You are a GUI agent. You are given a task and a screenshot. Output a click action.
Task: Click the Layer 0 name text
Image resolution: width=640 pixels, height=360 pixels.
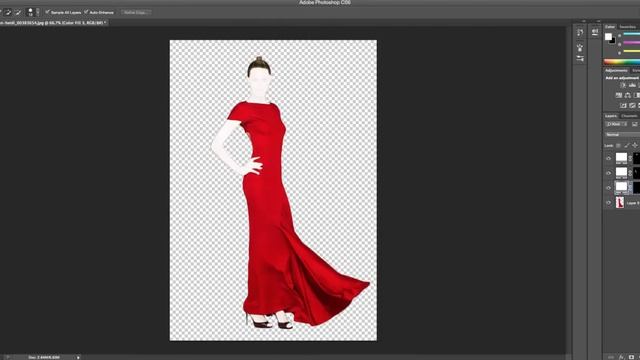click(x=633, y=203)
